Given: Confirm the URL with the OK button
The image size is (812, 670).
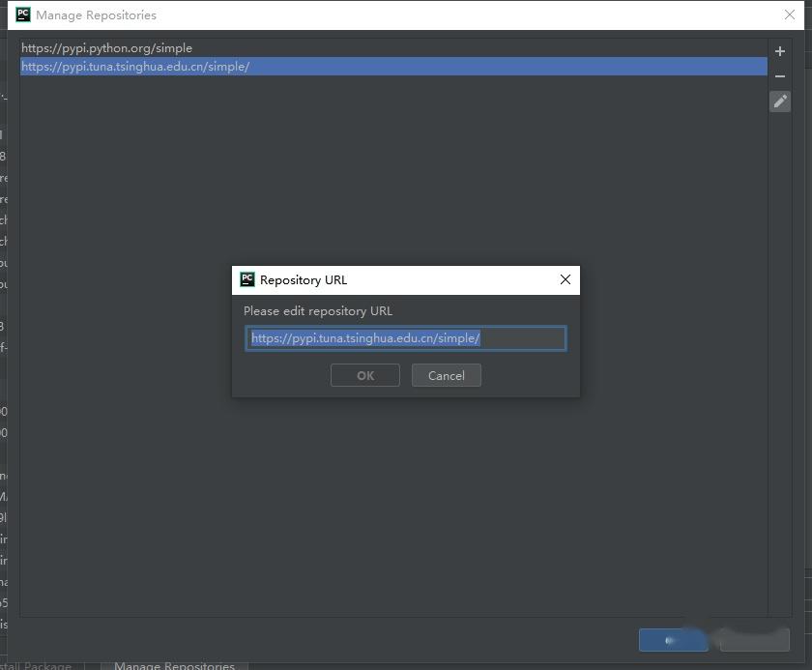Looking at the screenshot, I should (365, 375).
